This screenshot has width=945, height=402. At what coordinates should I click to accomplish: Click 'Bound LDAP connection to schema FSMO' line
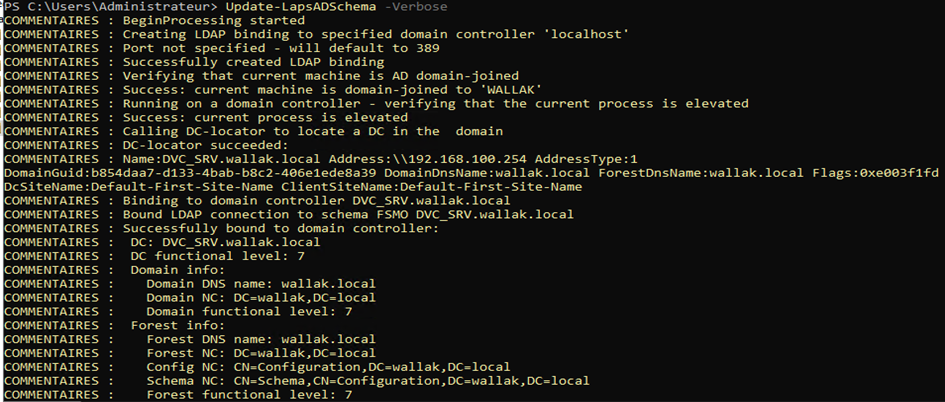click(289, 215)
